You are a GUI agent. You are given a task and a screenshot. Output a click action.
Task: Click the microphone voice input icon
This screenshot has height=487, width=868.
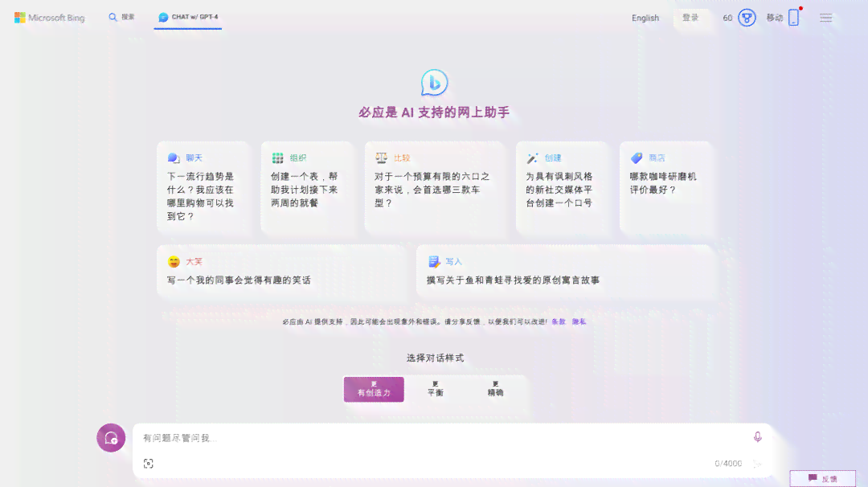[758, 437]
